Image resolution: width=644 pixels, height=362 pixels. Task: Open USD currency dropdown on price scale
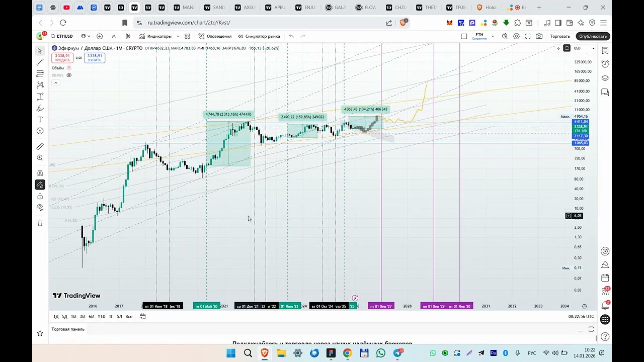tap(585, 48)
